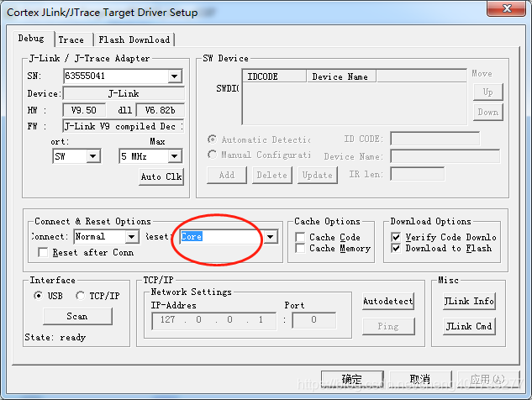Viewport: 532px width, 400px height.
Task: Select the USB interface radio button
Action: (39, 296)
